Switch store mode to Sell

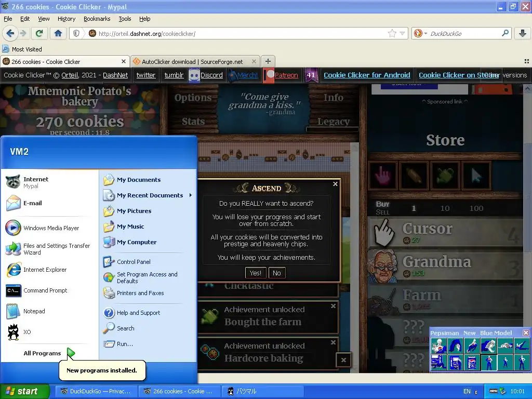coord(382,212)
